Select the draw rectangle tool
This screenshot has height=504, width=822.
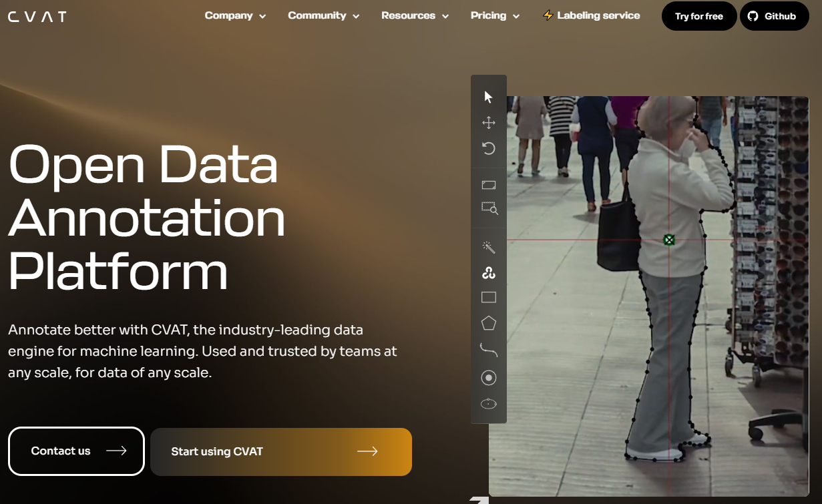click(489, 298)
